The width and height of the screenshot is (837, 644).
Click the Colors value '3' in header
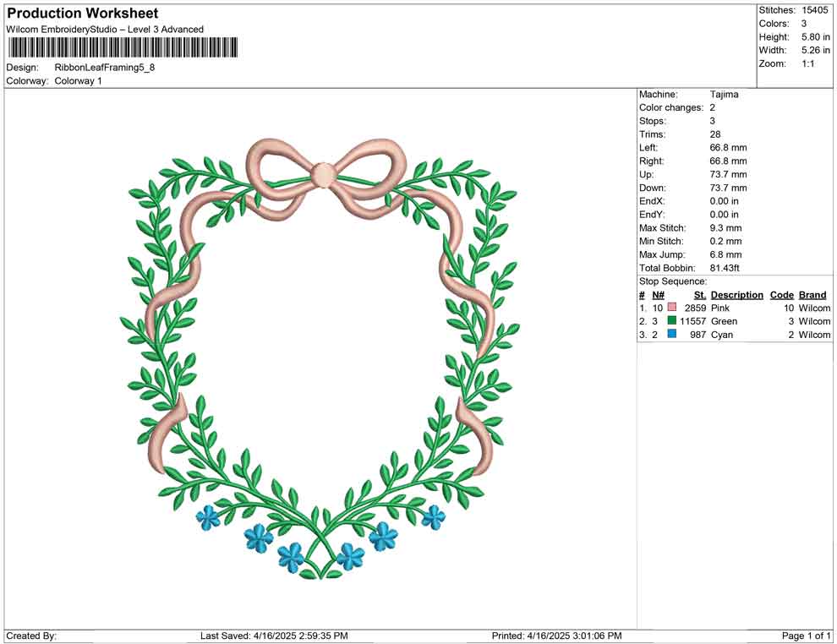pos(804,24)
